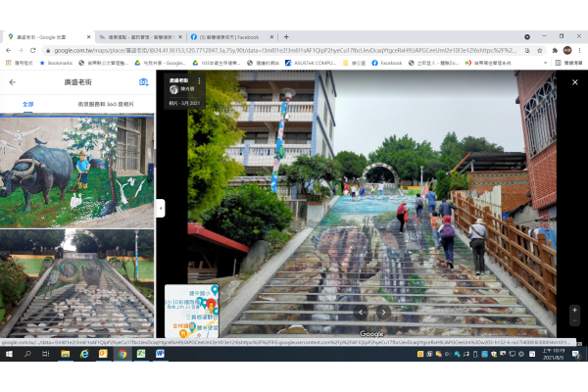Open the Windows notification center

[576, 354]
